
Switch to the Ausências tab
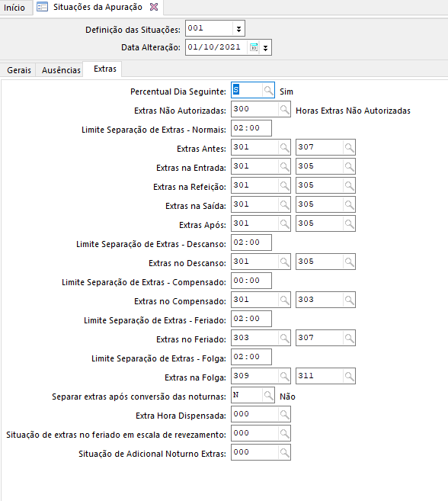tap(61, 70)
